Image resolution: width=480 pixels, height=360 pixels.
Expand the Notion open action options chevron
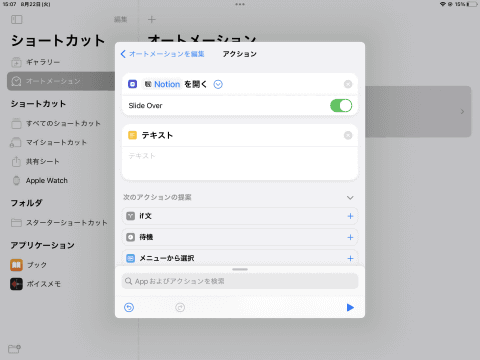pos(218,84)
